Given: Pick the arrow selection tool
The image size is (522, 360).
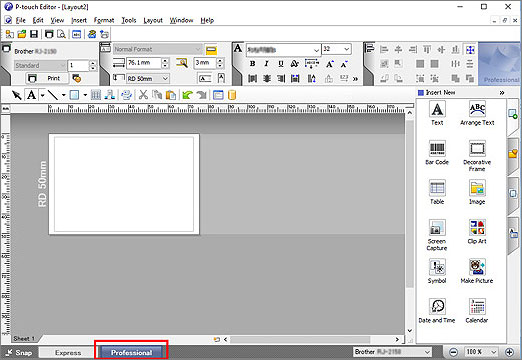Looking at the screenshot, I should (17, 95).
